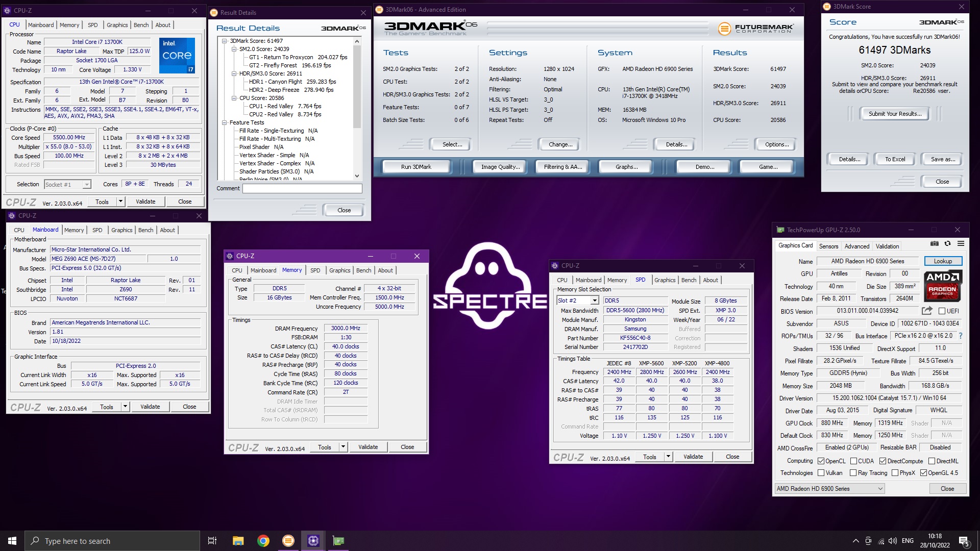Screen dimensions: 980x551
Task: Click the Intel Core i7 logo in CPU-Z
Action: pyautogui.click(x=177, y=55)
